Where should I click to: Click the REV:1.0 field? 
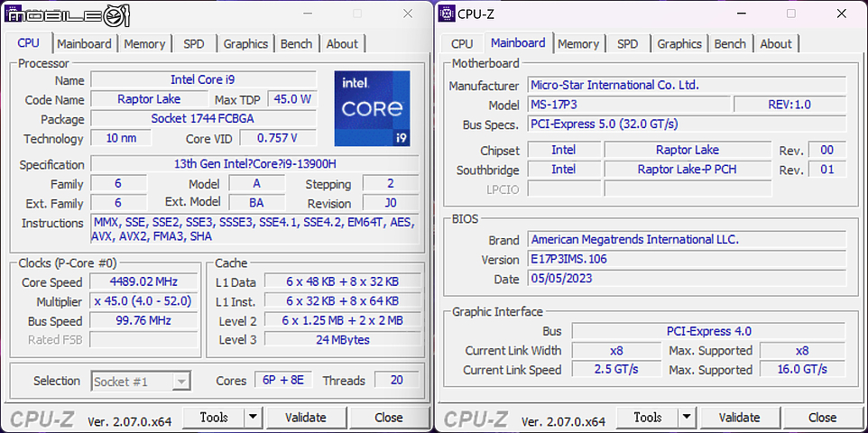point(790,104)
